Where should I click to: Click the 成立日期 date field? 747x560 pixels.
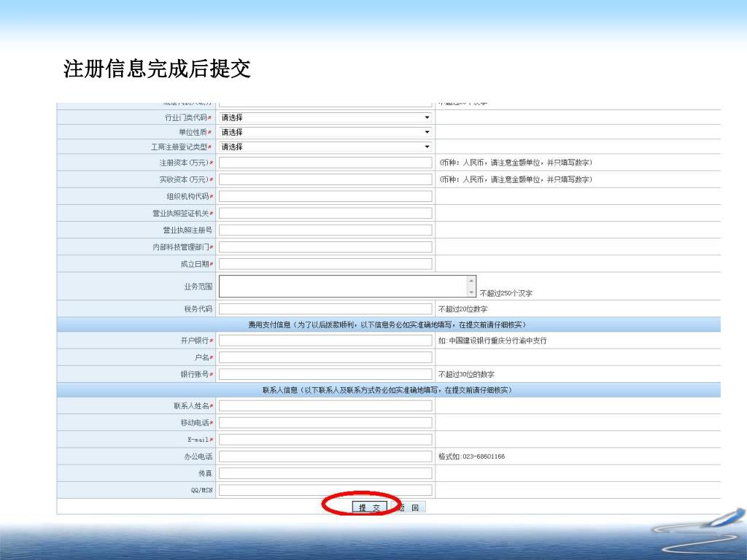tap(325, 264)
